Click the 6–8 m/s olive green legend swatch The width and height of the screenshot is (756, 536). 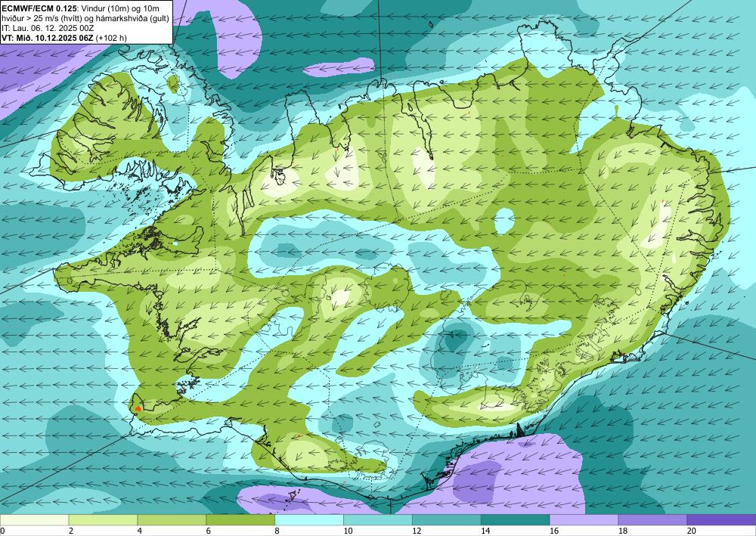[x=240, y=520]
